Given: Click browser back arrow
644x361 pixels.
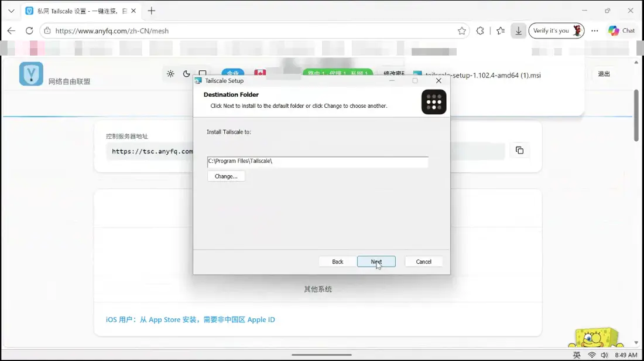Looking at the screenshot, I should pos(11,31).
